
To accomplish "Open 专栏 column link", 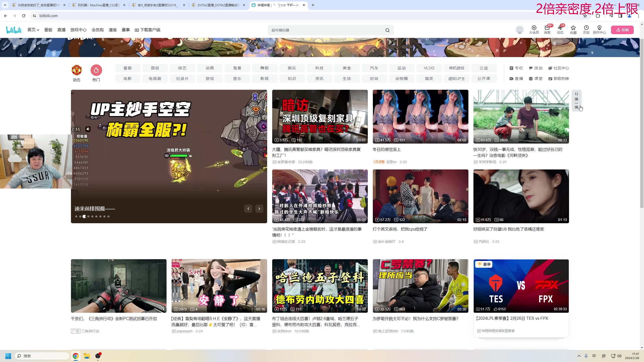I will 516,68.
